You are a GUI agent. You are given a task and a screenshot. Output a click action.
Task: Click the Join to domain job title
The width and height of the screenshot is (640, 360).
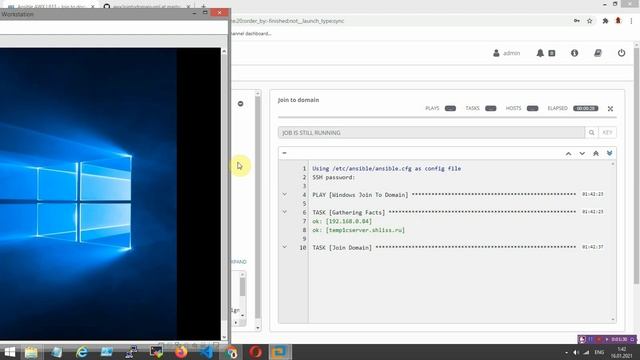pyautogui.click(x=298, y=100)
